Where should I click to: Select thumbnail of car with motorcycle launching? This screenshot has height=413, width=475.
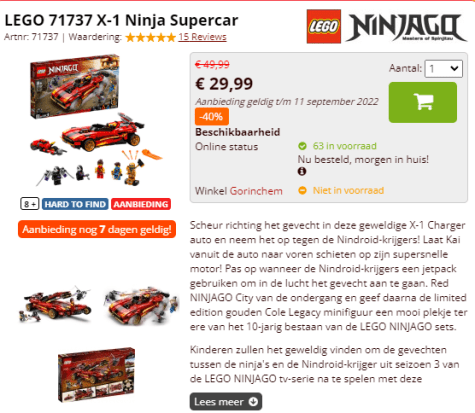[x=56, y=304]
